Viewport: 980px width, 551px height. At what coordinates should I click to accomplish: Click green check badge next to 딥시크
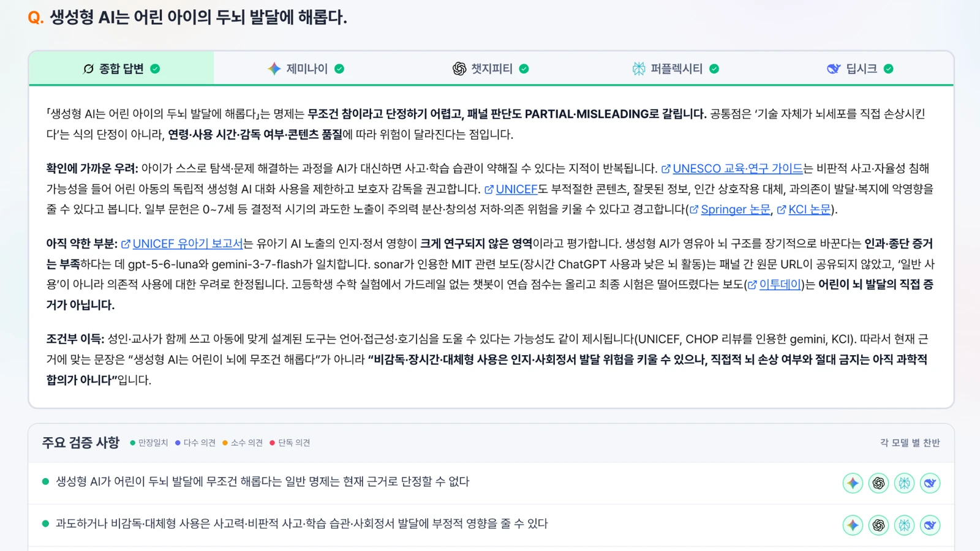tap(889, 69)
